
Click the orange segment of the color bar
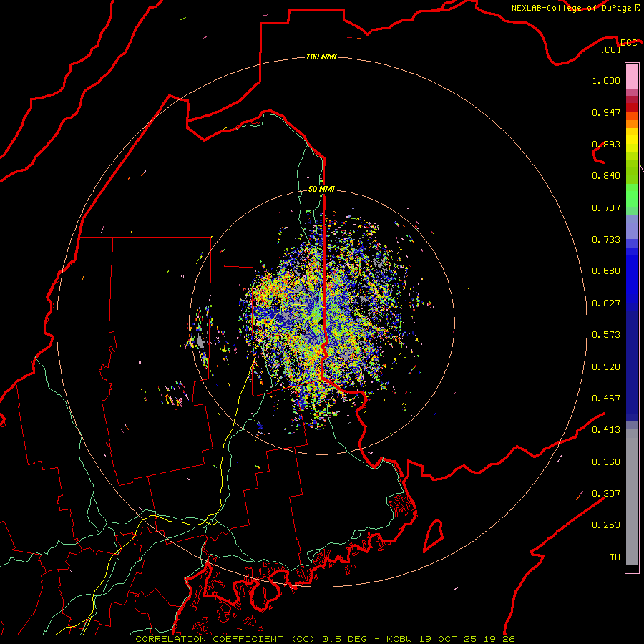632,124
